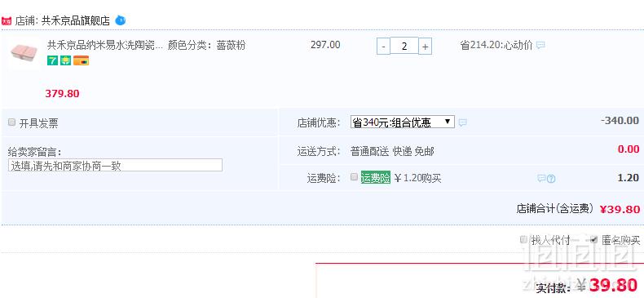The width and height of the screenshot is (644, 298).
Task: Open shop name 共禾京品旗舰店
Action: pos(76,20)
